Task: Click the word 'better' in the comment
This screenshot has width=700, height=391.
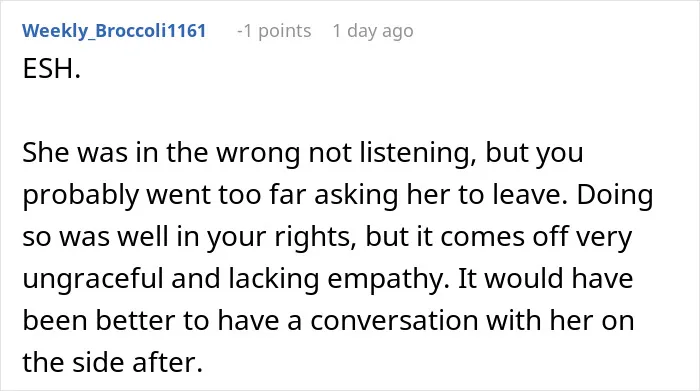Action: click(135, 320)
